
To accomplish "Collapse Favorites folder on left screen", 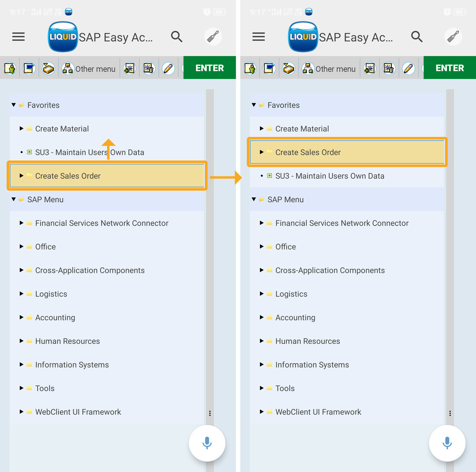I will pyautogui.click(x=14, y=105).
